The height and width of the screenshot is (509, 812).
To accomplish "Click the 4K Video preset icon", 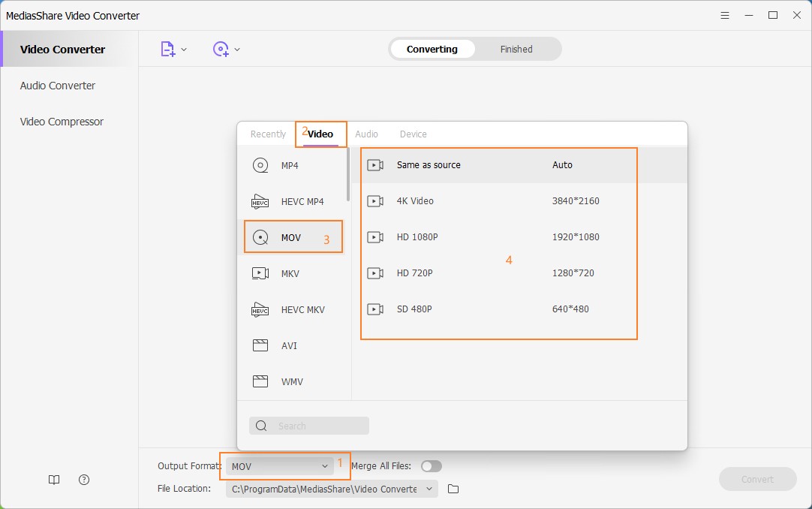I will coord(375,201).
